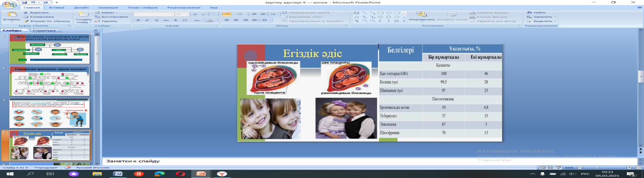Click the Заметки к слайду notes field
Screen dimensions: 644x178
tap(370, 161)
